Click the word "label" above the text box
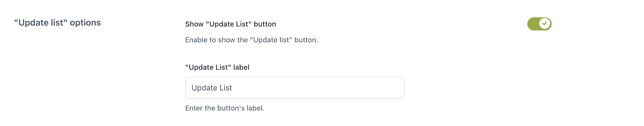The width and height of the screenshot is (644, 126). point(241,67)
